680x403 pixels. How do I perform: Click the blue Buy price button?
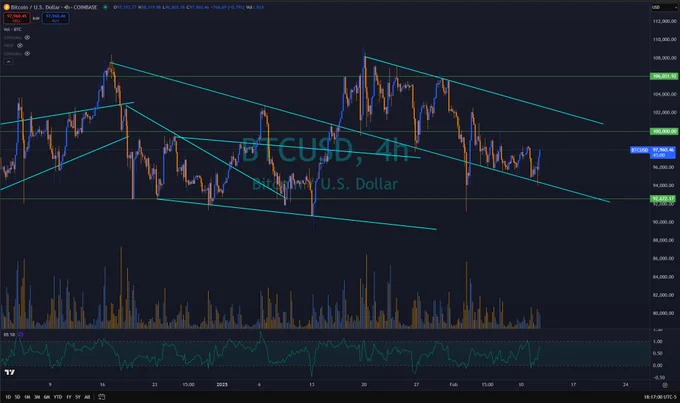pos(56,18)
